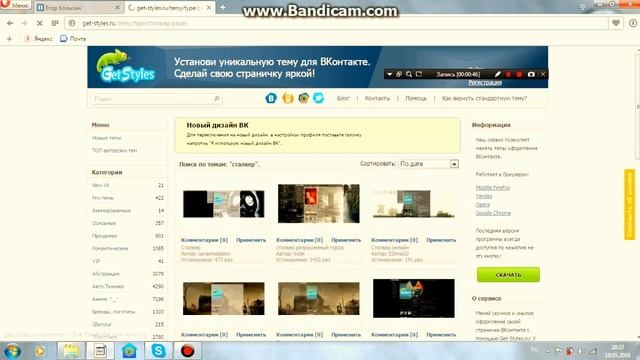This screenshot has height=360, width=640.
Task: Open the Почта bookmark
Action: 73,39
